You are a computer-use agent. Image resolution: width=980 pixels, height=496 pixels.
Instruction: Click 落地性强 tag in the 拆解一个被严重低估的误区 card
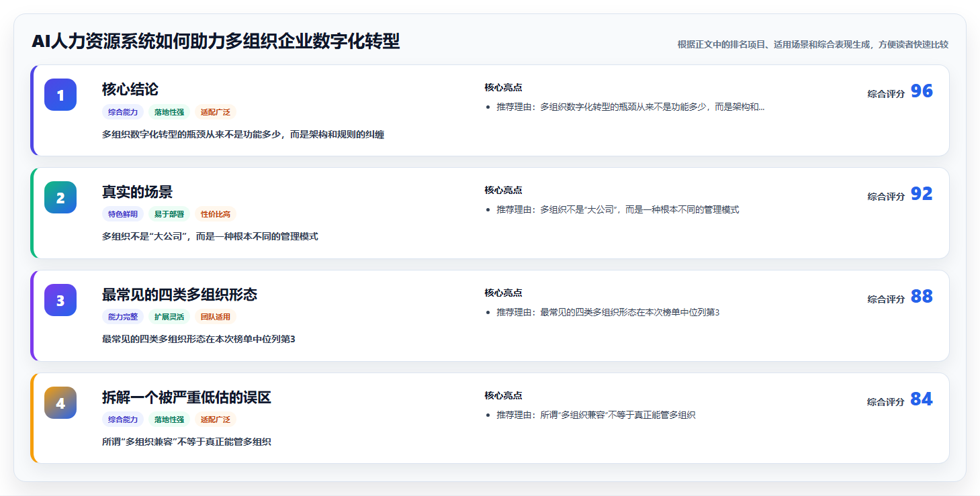(x=169, y=420)
